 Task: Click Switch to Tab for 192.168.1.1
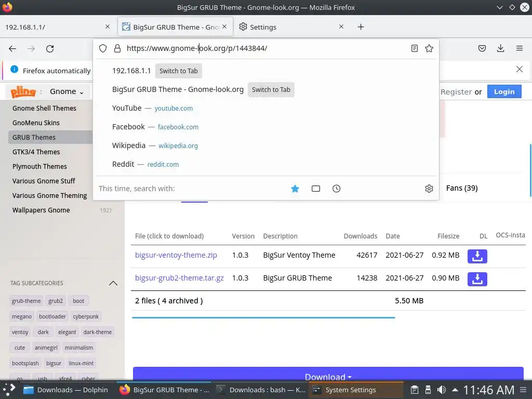click(x=179, y=71)
